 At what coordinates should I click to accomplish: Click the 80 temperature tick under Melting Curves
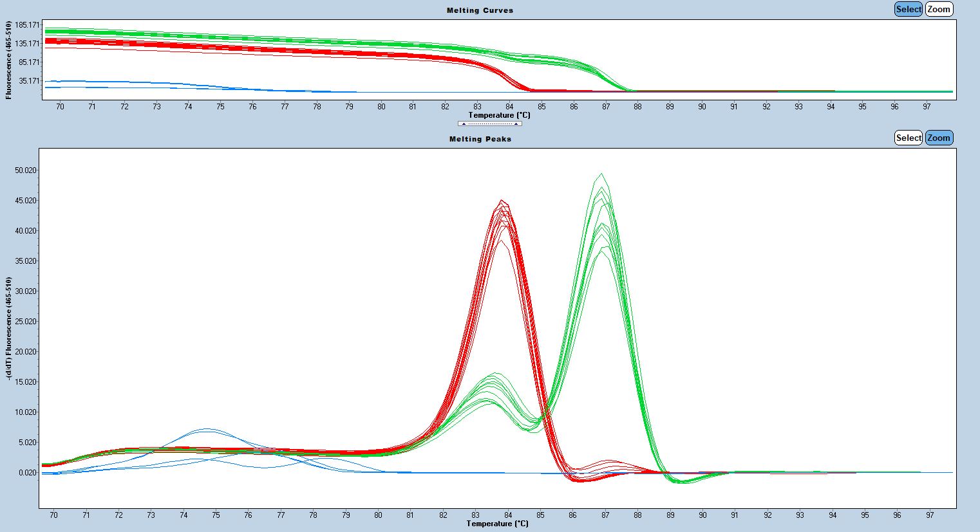(381, 107)
